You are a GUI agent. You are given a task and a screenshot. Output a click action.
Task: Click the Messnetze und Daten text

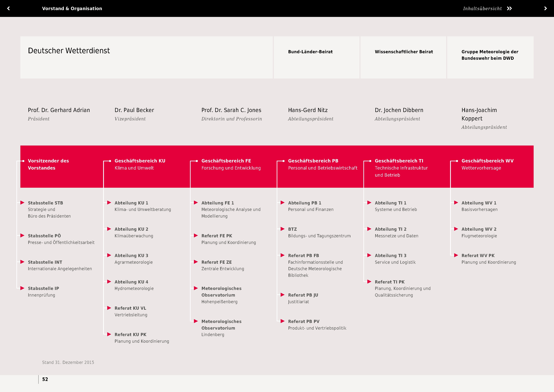tap(396, 236)
